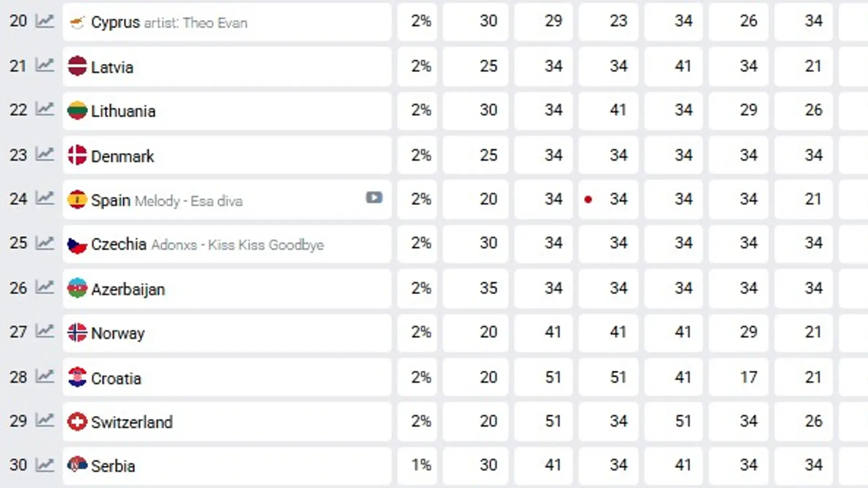Click the Czechia flag icon

78,244
